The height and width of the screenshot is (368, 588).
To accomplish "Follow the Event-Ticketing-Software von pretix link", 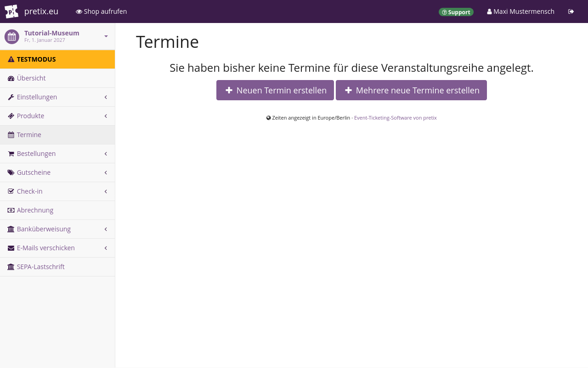I will 396,118.
